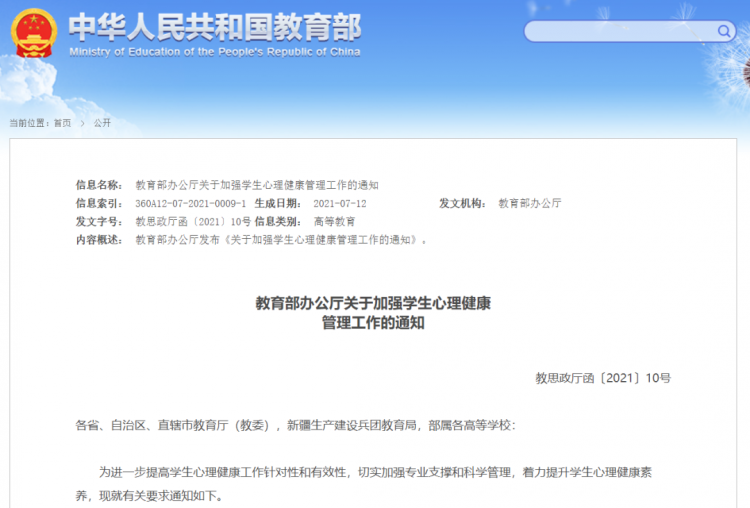Click the 发文机构 value 教育部办公厅
Viewport: 750px width, 508px height.
(x=529, y=203)
